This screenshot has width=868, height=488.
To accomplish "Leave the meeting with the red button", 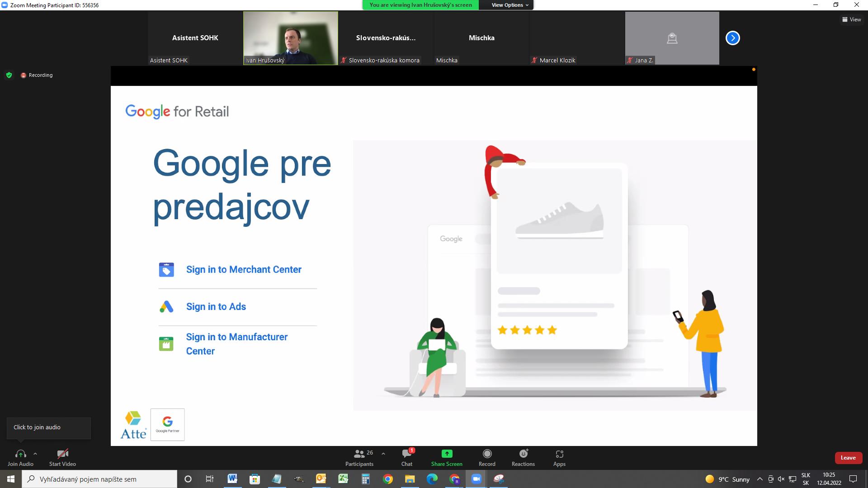I will (x=848, y=458).
